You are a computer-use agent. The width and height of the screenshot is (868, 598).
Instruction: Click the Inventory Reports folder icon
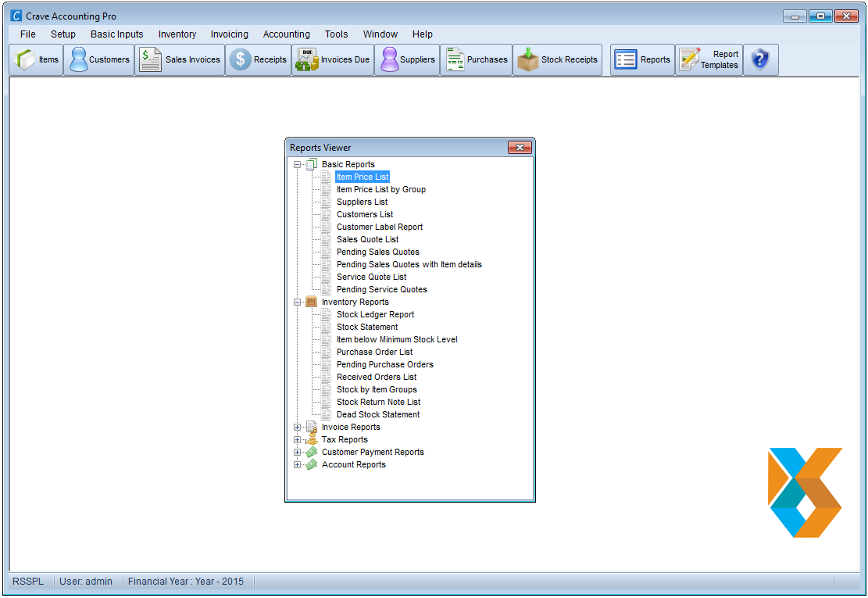pos(312,302)
